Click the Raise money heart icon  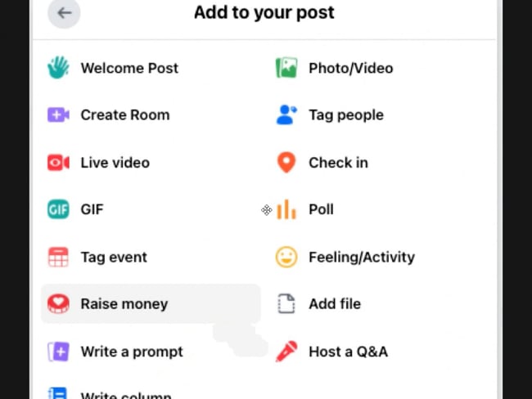58,304
